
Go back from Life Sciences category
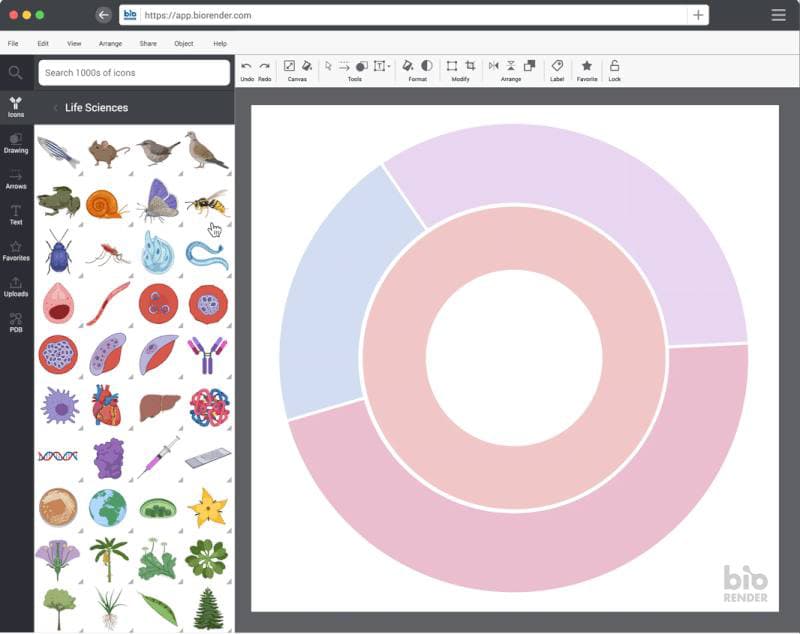pyautogui.click(x=55, y=108)
